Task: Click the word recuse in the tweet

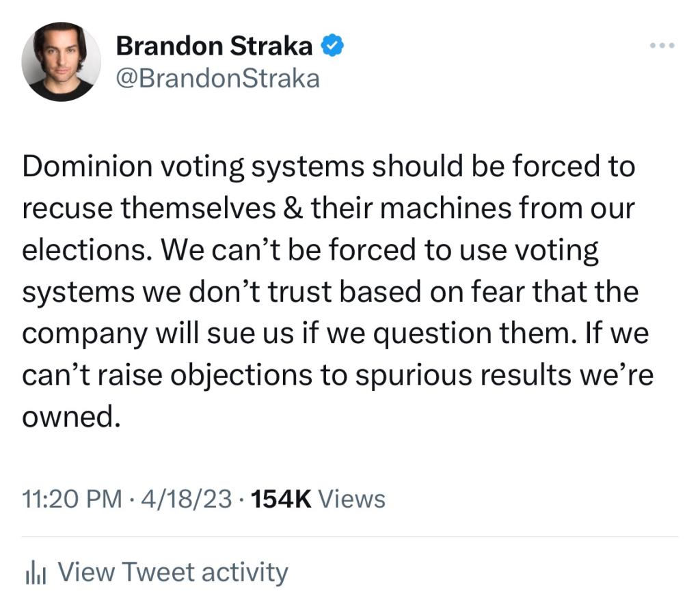Action: [x=66, y=209]
